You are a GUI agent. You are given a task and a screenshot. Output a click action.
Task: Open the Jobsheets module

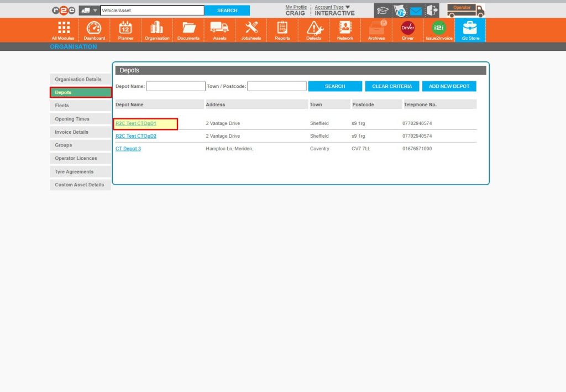point(251,29)
